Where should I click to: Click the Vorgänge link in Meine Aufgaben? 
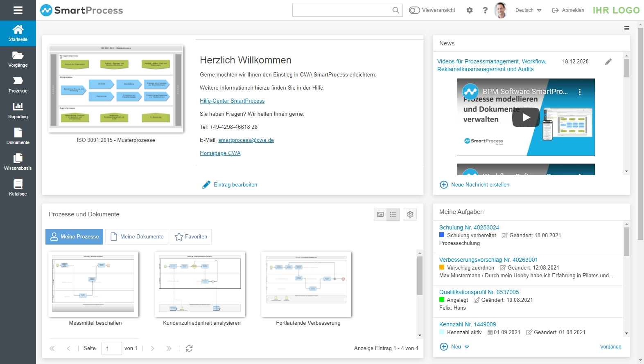pos(611,347)
